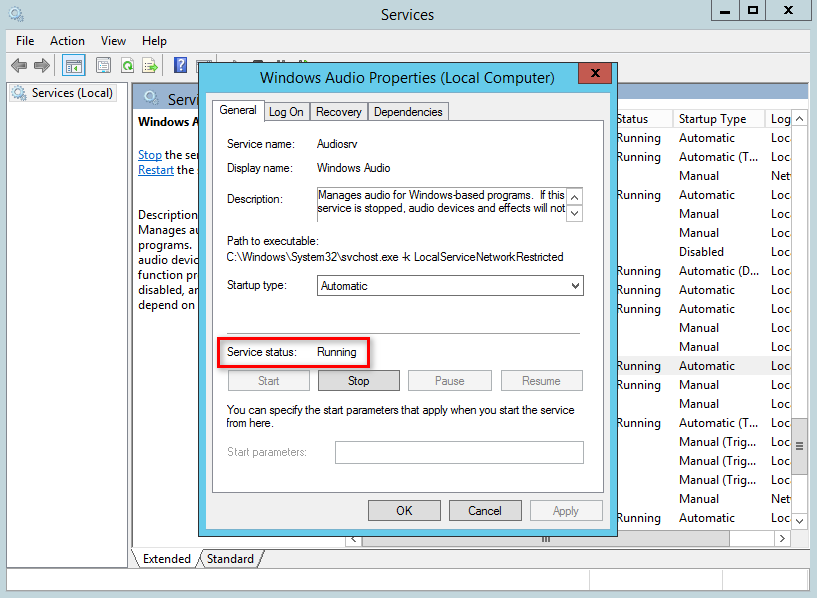
Task: Click the Description box up arrow
Action: 574,197
